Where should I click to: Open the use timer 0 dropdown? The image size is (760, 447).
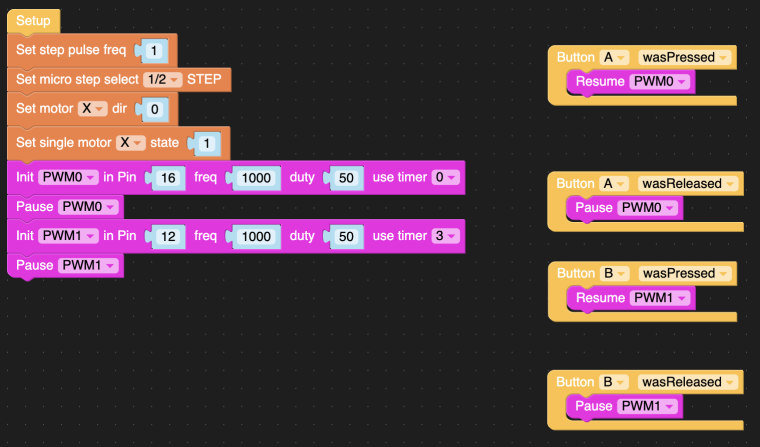445,177
